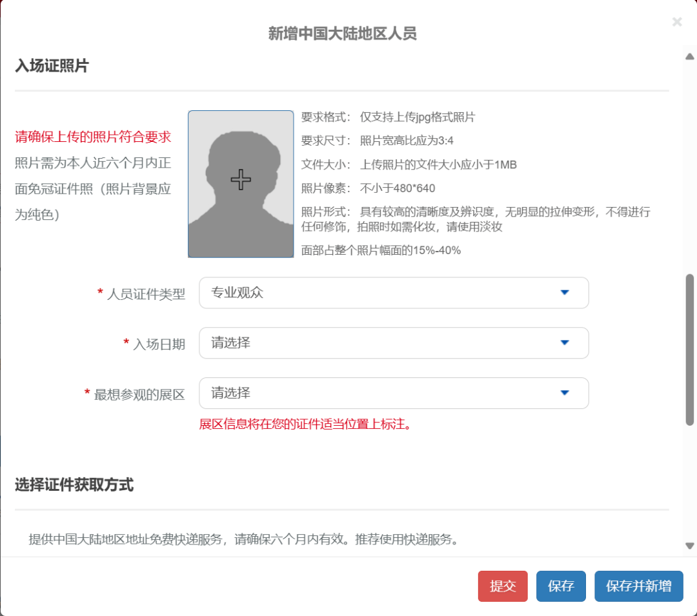Open the 人员证件类型 dropdown showing 专业观众
The height and width of the screenshot is (616, 697).
pyautogui.click(x=394, y=292)
